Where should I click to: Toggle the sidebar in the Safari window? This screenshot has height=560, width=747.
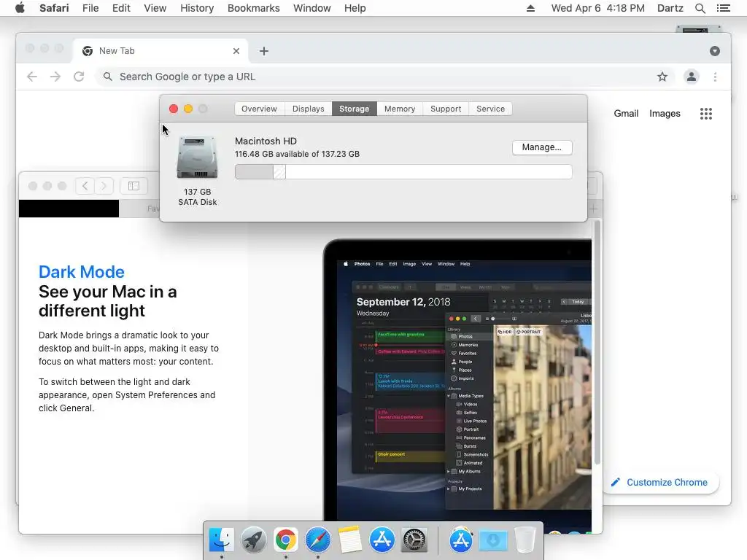click(x=134, y=186)
